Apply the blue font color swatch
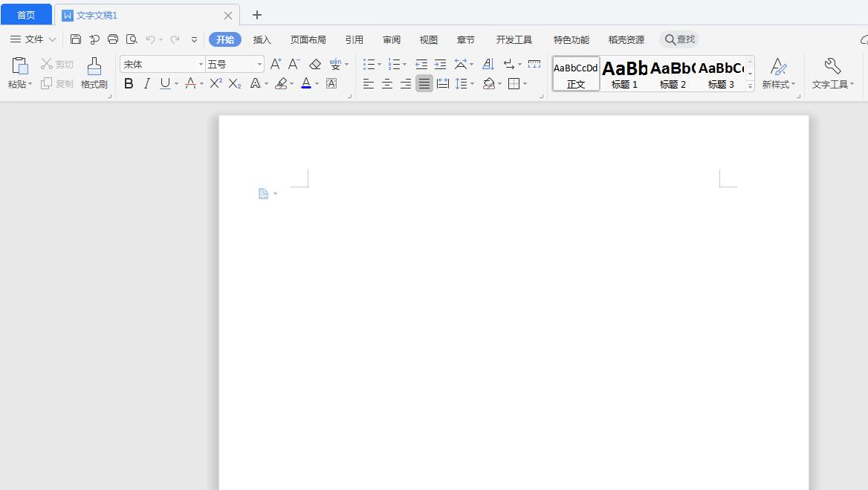Screen dimensions: 868x490 [x=306, y=84]
